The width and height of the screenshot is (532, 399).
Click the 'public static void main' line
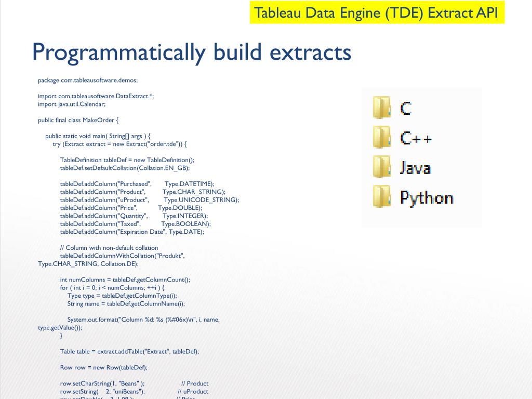(x=98, y=136)
